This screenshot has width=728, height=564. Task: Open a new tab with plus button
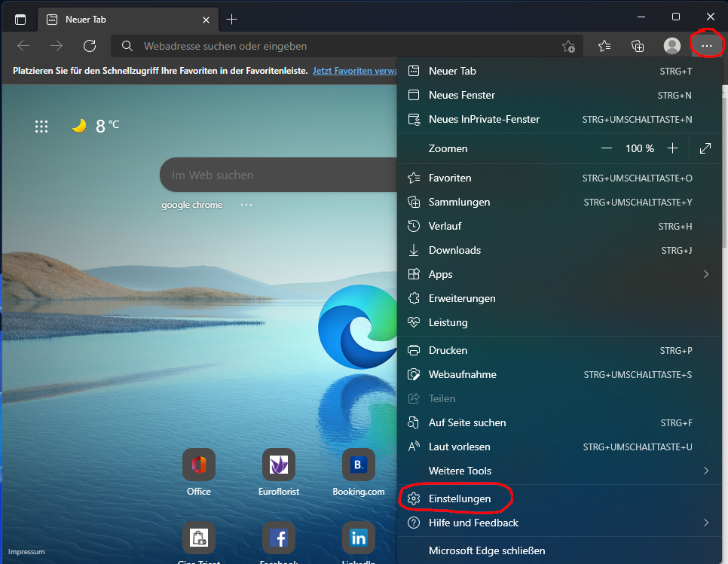232,19
